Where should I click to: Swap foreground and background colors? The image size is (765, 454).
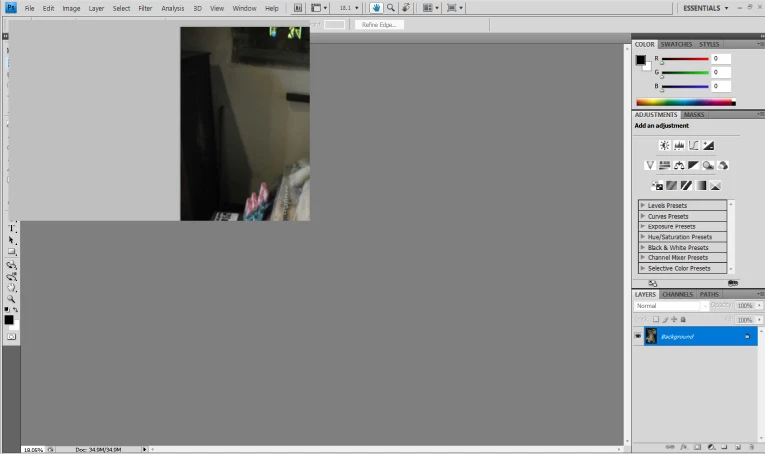[16, 310]
